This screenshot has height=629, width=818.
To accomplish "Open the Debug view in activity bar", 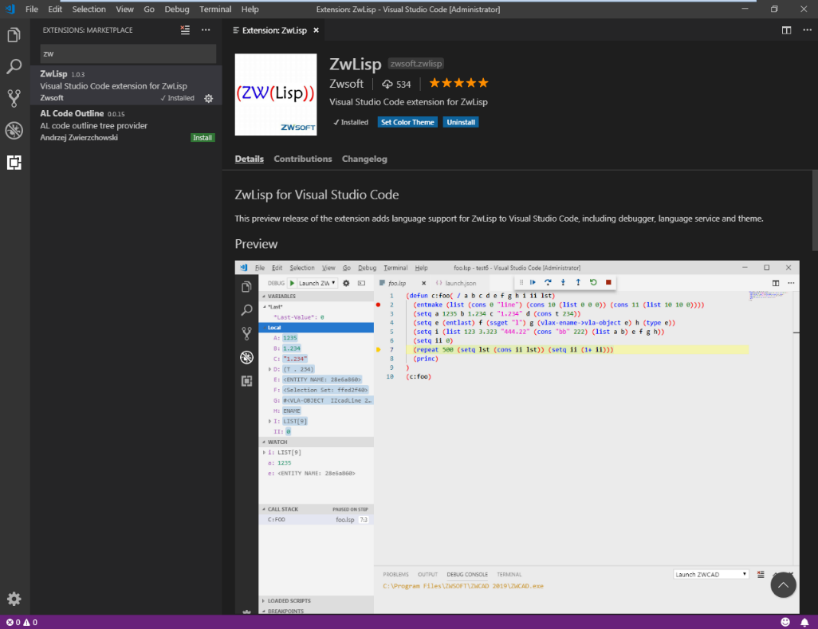I will pos(14,130).
